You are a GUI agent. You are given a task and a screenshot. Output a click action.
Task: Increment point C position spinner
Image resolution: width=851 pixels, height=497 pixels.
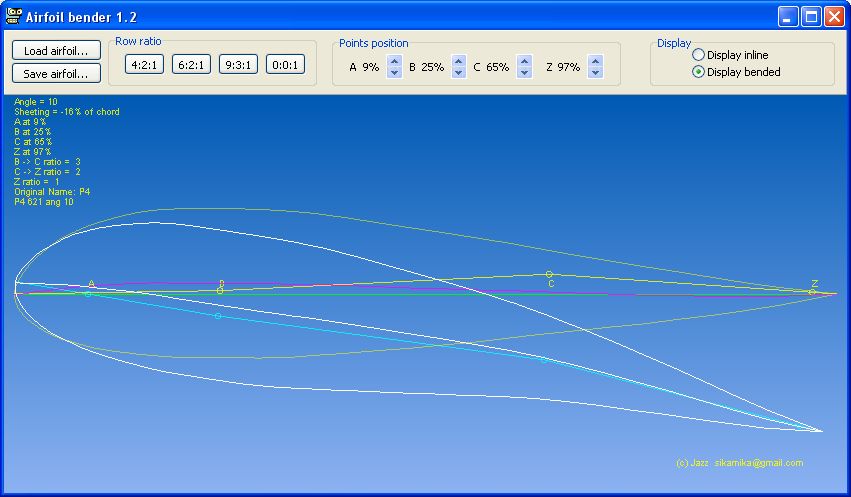[524, 61]
